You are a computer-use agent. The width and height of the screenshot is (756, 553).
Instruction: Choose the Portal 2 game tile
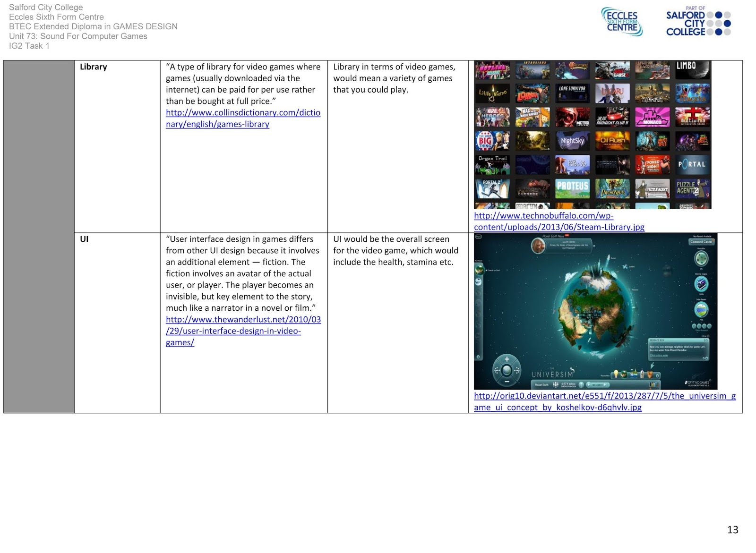492,188
